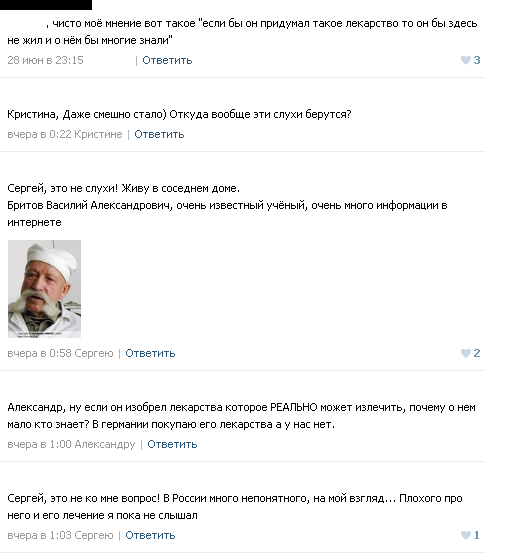Click the like count number 2

pos(477,353)
